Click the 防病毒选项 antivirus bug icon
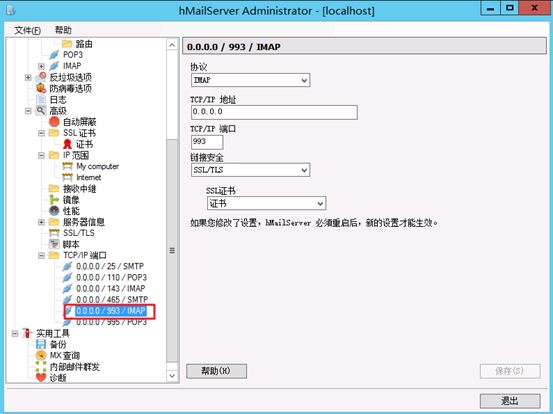The image size is (553, 414). coord(41,88)
